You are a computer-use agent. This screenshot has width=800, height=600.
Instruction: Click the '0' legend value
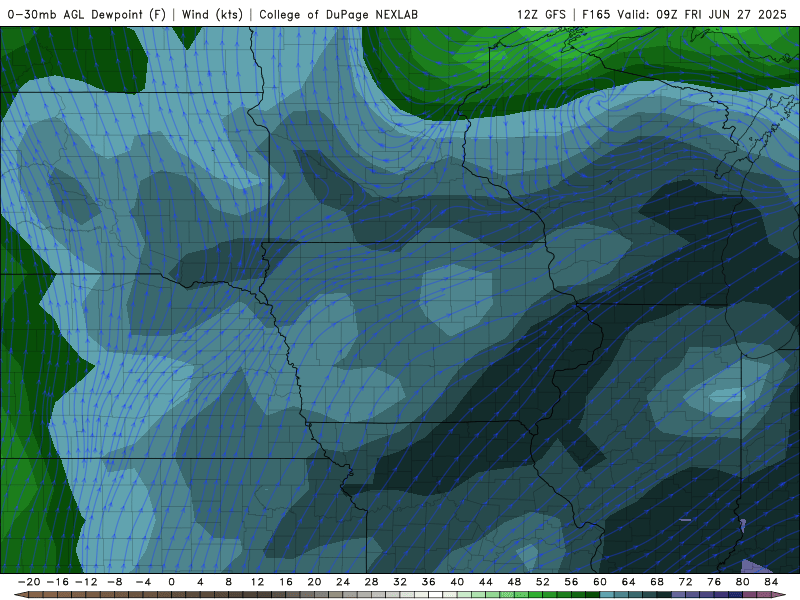[171, 582]
